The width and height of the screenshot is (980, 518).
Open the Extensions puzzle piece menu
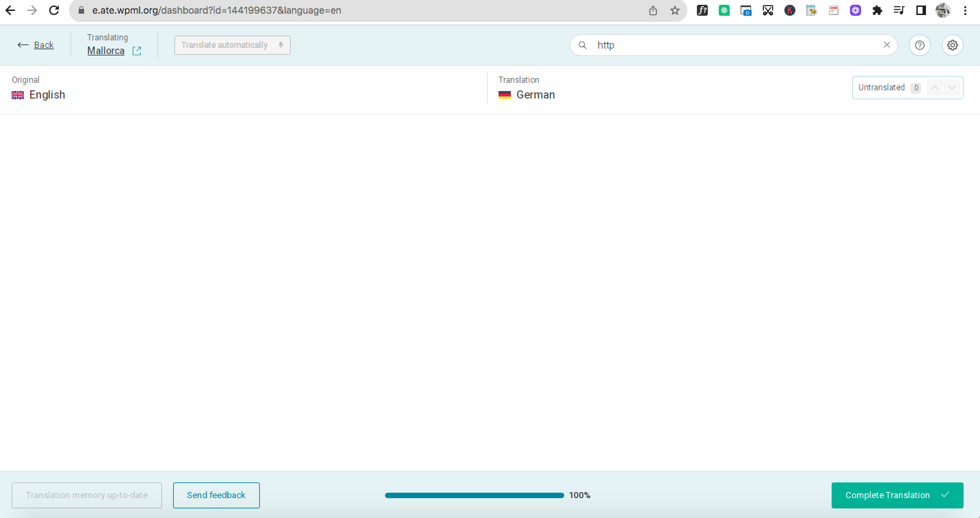[x=877, y=10]
